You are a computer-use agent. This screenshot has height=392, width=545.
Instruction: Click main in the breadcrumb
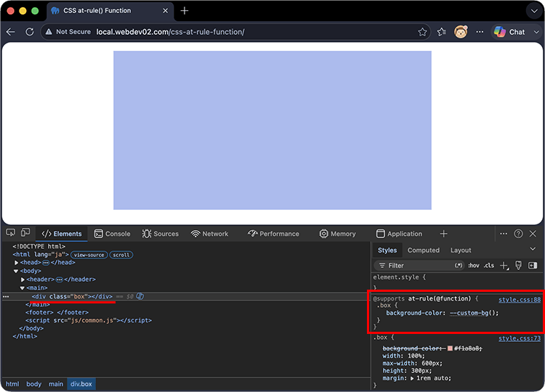point(56,384)
